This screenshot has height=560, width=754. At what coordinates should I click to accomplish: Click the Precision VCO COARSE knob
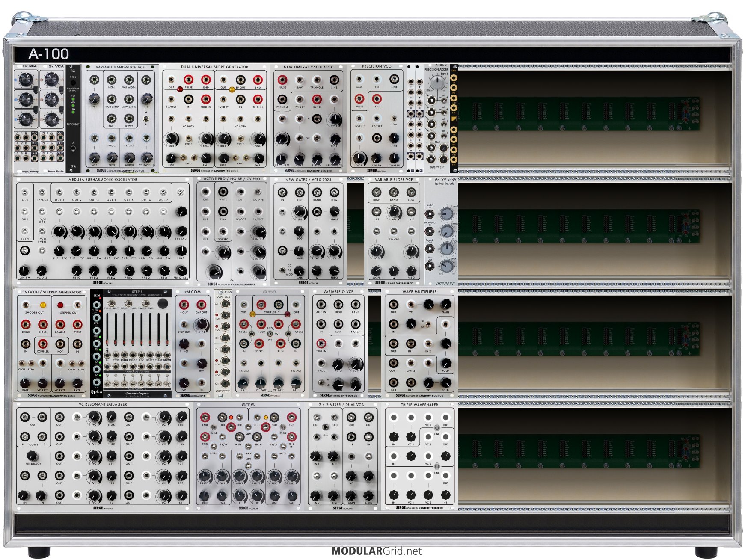[394, 157]
